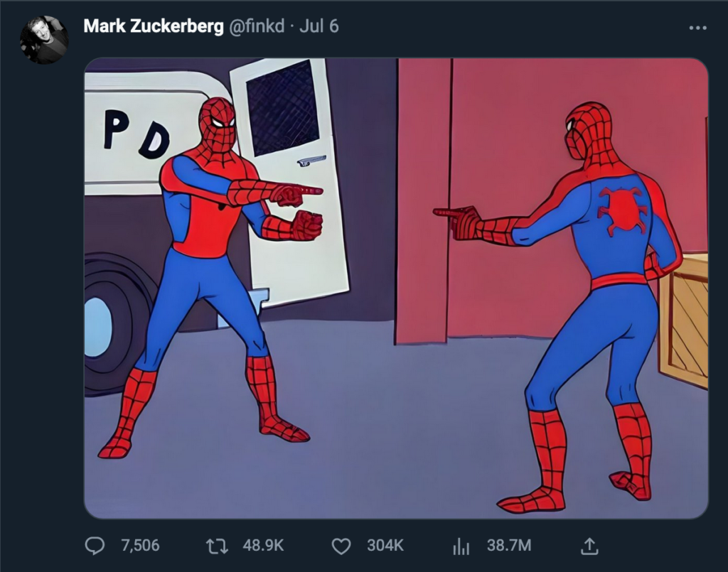Click the 38.7M views count

(x=509, y=545)
